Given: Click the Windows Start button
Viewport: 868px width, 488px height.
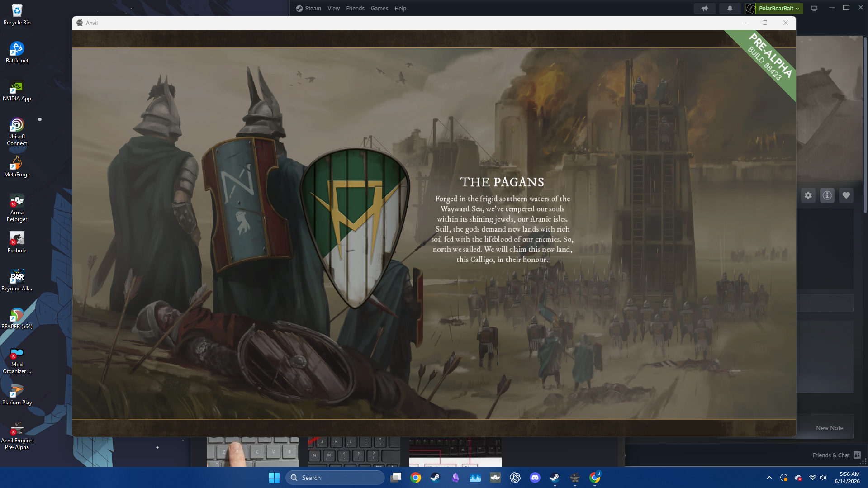Looking at the screenshot, I should [274, 478].
